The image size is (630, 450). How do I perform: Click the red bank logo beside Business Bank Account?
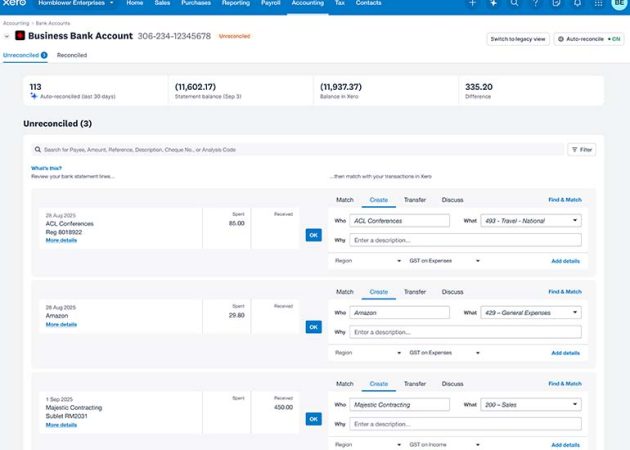coord(20,36)
